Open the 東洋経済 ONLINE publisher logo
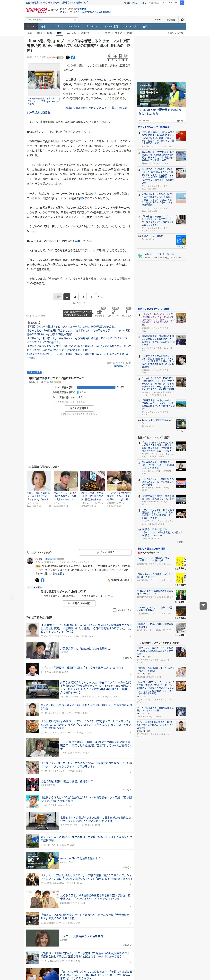 coord(118,57)
